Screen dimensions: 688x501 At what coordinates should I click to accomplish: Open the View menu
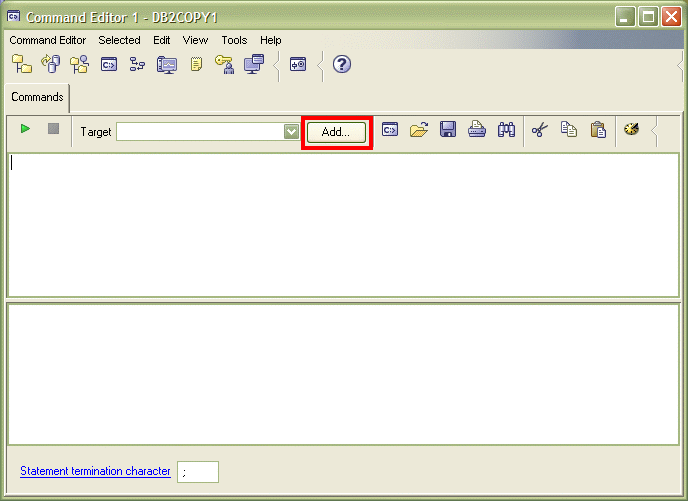(195, 40)
